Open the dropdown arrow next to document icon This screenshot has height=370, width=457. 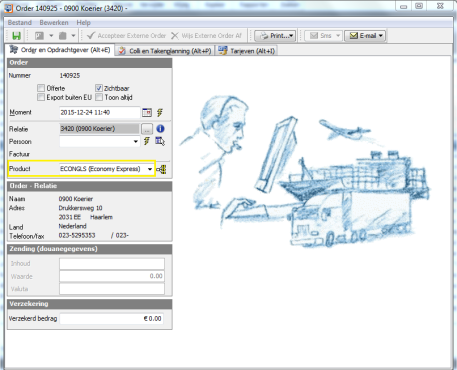[x=51, y=36]
